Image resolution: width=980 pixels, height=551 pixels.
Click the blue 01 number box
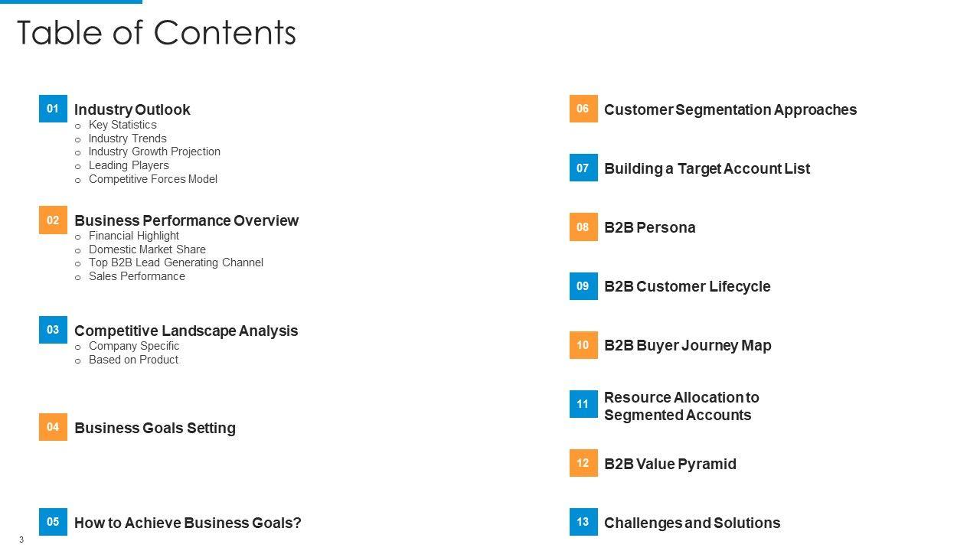pyautogui.click(x=53, y=109)
